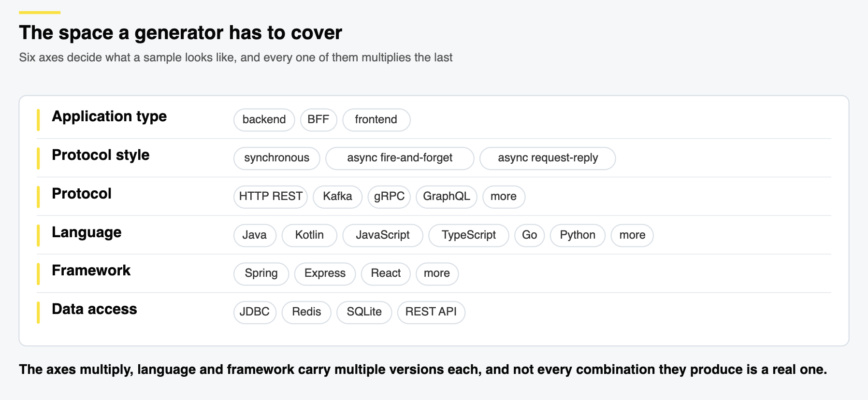Choose the Kafka protocol chip
Screen dimensions: 868x400
click(337, 197)
